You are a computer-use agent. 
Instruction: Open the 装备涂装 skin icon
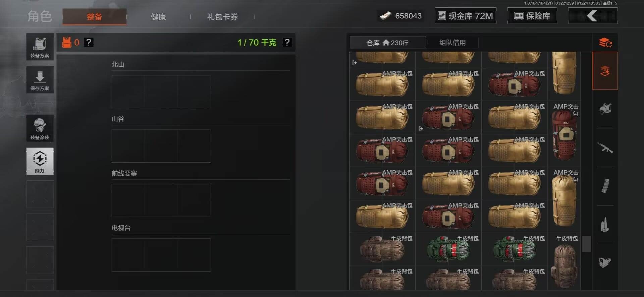(x=40, y=128)
